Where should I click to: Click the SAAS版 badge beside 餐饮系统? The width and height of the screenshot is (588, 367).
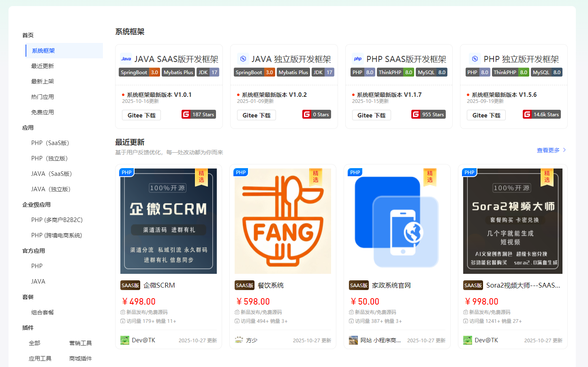coord(244,285)
